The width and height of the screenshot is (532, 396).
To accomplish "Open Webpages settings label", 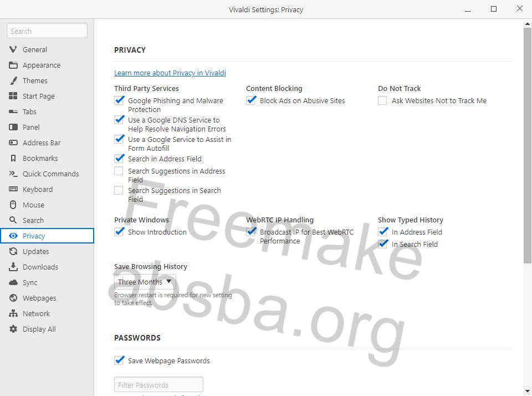I will (x=39, y=298).
